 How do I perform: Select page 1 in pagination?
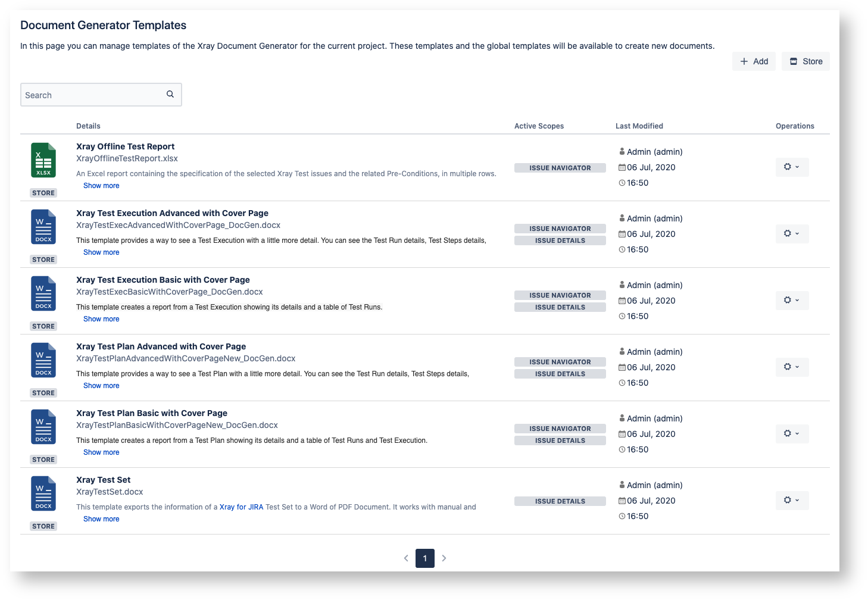(425, 558)
